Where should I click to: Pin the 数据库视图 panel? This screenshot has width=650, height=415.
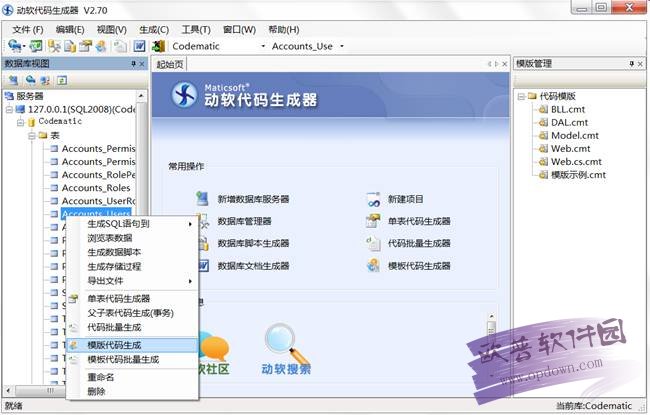tap(133, 64)
